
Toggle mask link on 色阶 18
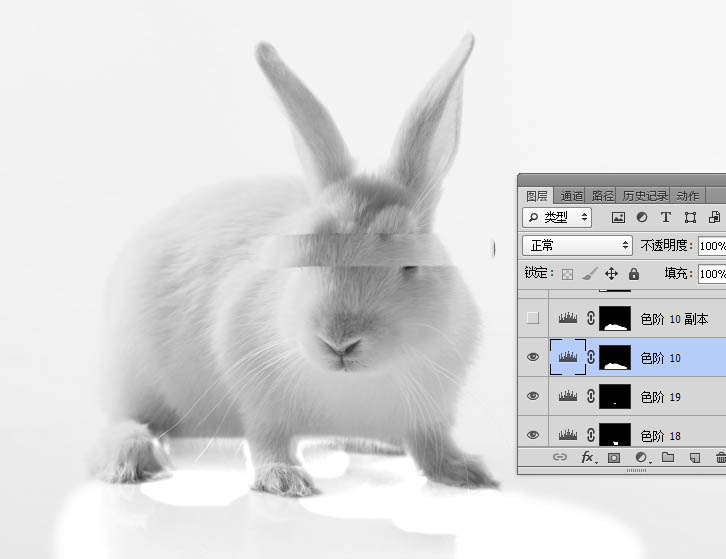coord(591,435)
